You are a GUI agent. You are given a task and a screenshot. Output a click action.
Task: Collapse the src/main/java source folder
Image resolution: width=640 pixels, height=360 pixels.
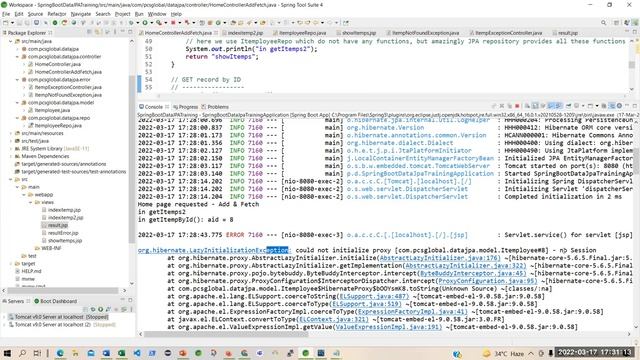tap(11, 41)
